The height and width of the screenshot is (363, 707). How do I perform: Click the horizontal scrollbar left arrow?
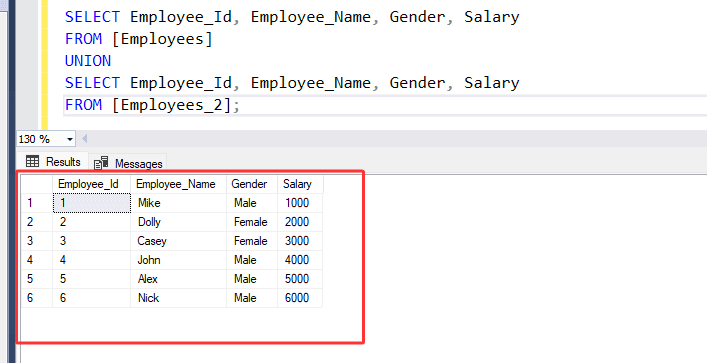(x=84, y=139)
